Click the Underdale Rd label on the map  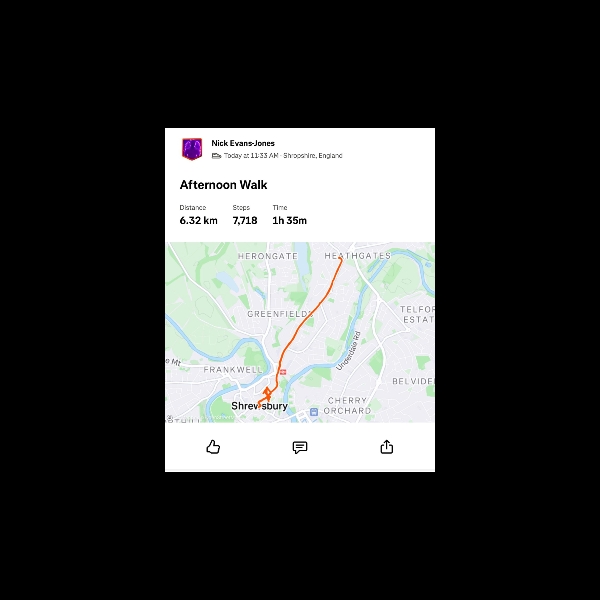[x=349, y=351]
